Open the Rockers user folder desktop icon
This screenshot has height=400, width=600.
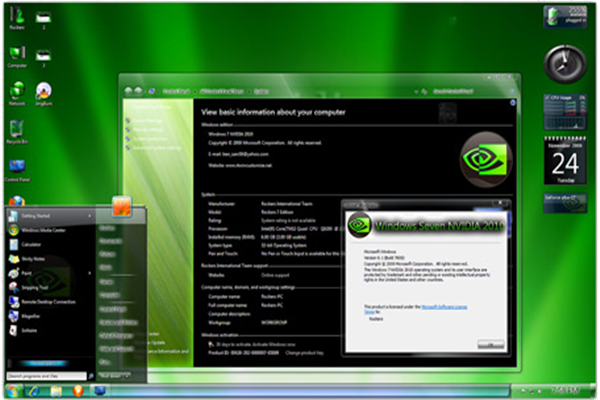(17, 18)
